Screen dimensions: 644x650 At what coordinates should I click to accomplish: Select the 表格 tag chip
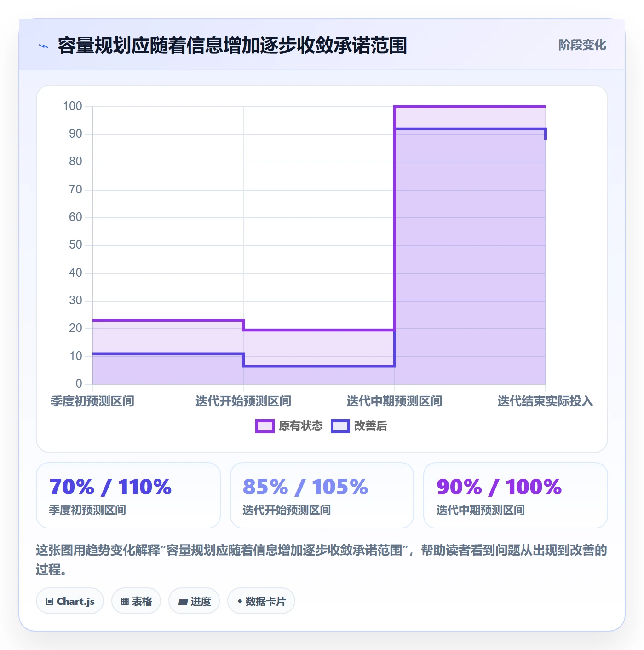[x=136, y=601]
